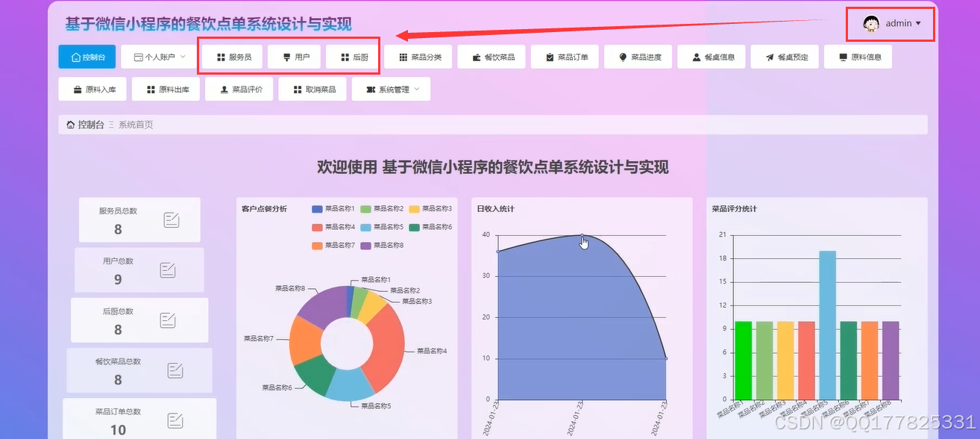Expand the 个人账户 dropdown
The height and width of the screenshot is (439, 980).
tap(157, 56)
